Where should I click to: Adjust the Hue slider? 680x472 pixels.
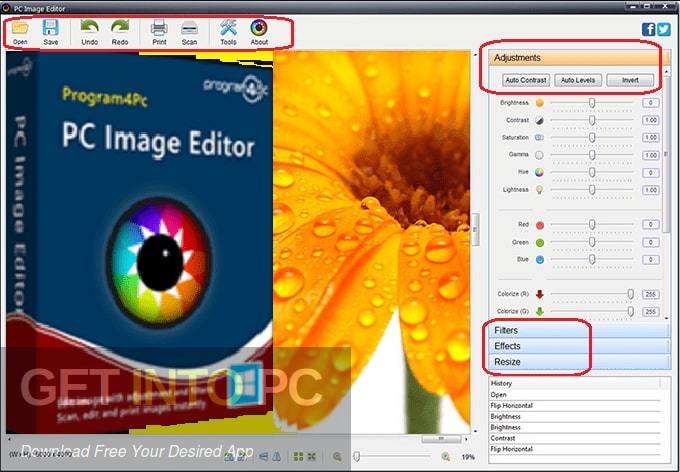[592, 172]
